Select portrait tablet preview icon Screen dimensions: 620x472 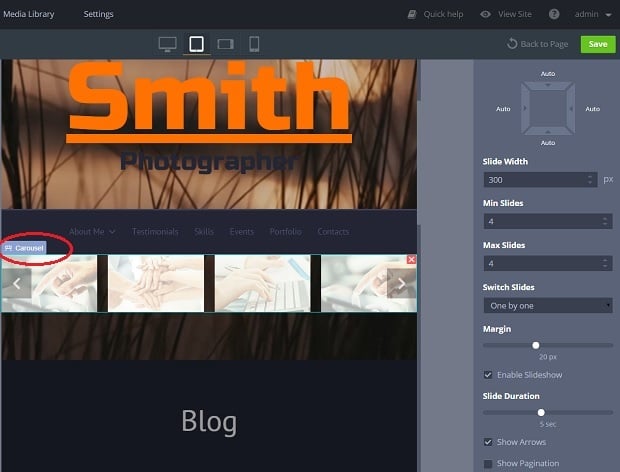pyautogui.click(x=196, y=44)
